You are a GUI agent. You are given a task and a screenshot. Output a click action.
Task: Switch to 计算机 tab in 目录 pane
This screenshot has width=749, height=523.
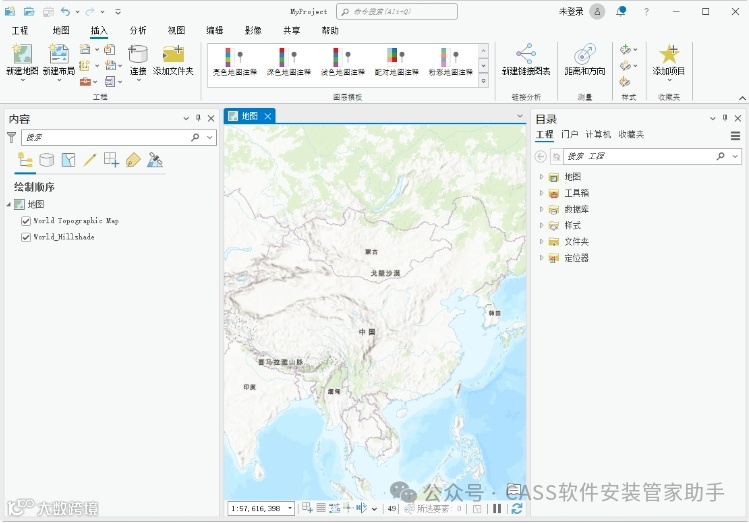tap(598, 135)
